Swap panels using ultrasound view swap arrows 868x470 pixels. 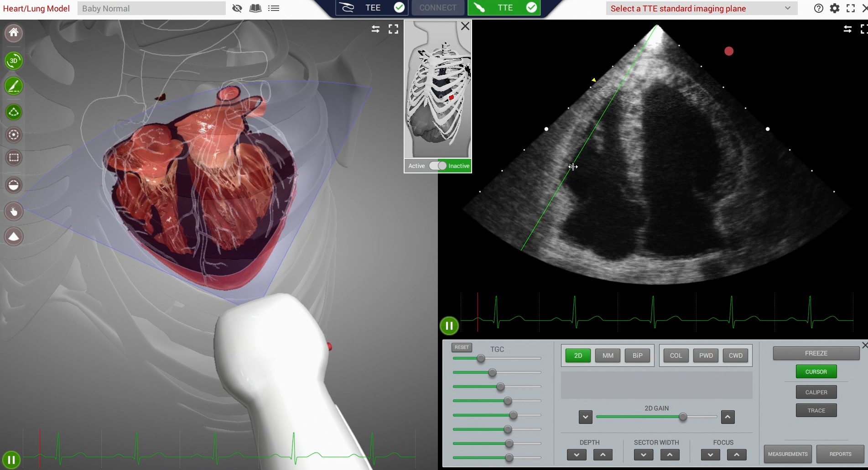[847, 29]
